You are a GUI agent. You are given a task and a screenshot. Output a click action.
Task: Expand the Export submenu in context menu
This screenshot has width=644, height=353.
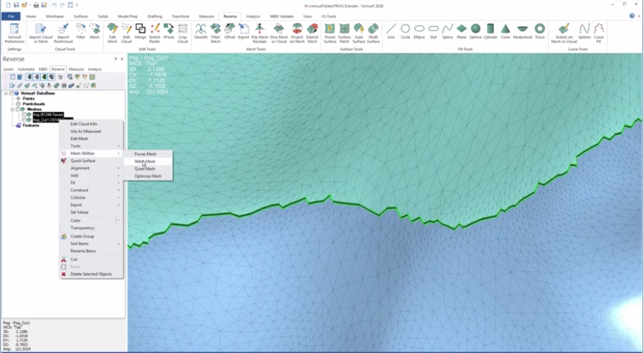coord(91,206)
